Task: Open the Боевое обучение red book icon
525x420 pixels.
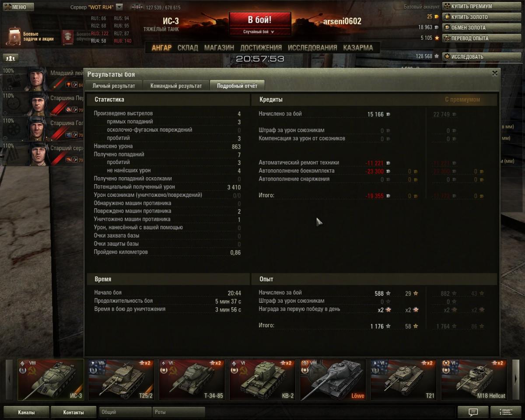Action: [x=68, y=37]
